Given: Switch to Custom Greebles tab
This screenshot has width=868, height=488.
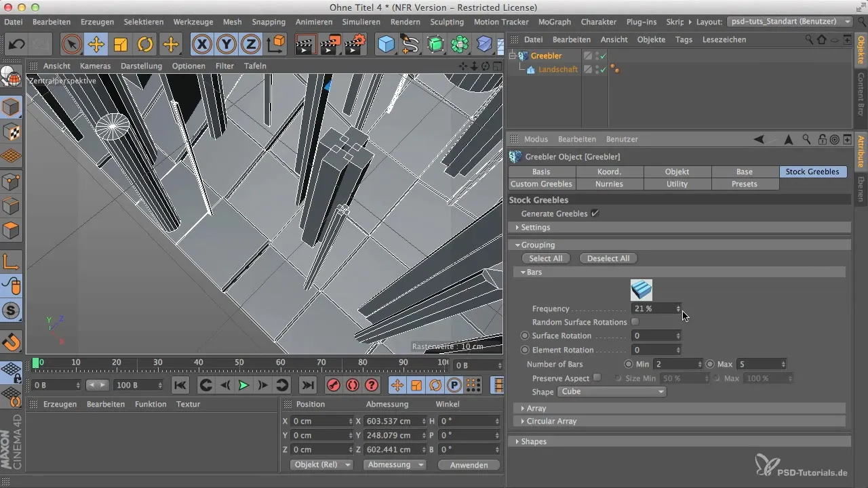Looking at the screenshot, I should click(x=541, y=184).
